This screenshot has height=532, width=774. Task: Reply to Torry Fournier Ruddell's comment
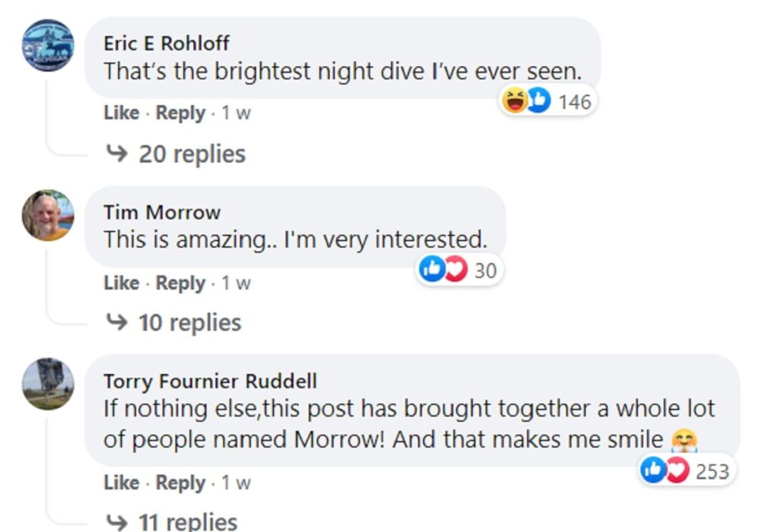(x=181, y=482)
